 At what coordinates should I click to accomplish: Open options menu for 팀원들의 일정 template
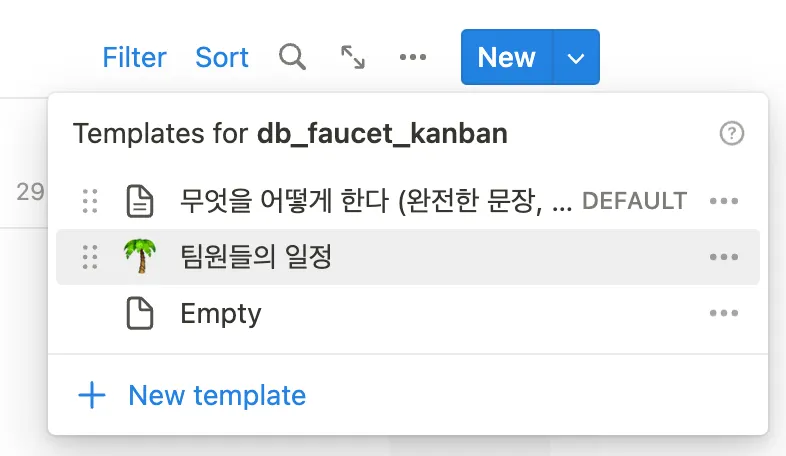tap(723, 257)
